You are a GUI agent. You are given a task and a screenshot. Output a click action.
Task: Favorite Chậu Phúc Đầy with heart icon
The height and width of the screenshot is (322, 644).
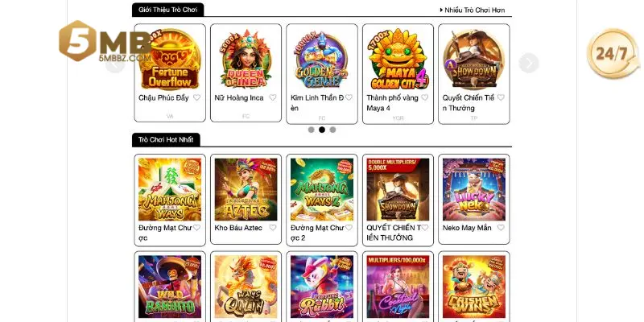pos(196,97)
